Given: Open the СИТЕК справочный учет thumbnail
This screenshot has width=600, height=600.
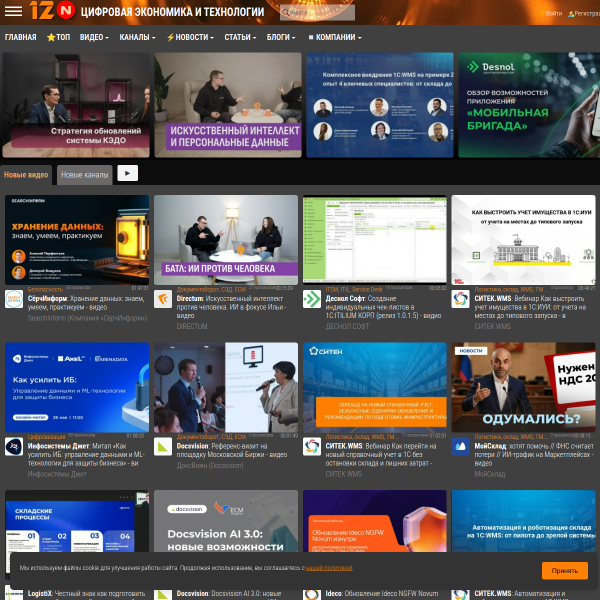Looking at the screenshot, I should coord(375,387).
